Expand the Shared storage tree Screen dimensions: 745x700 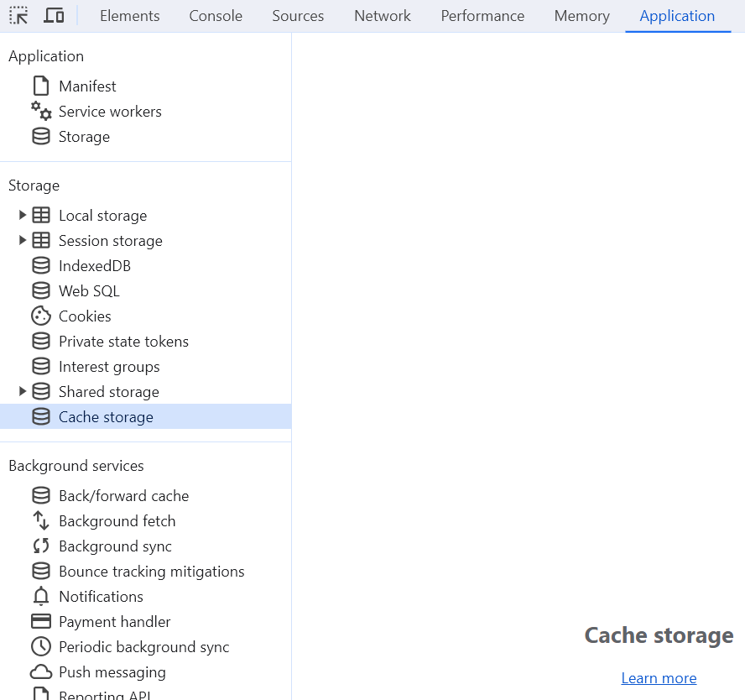22,392
